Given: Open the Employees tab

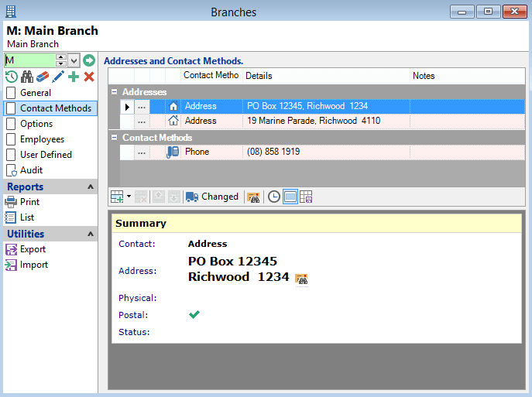Looking at the screenshot, I should (x=50, y=139).
